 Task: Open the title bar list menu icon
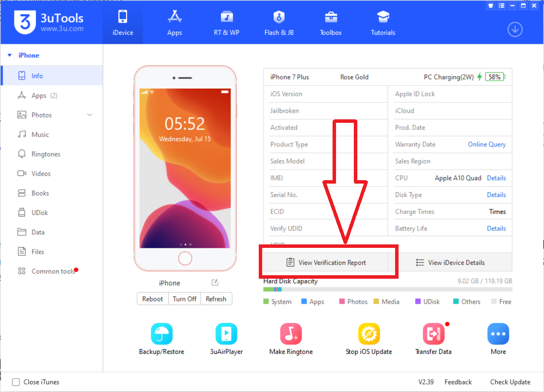click(x=502, y=6)
